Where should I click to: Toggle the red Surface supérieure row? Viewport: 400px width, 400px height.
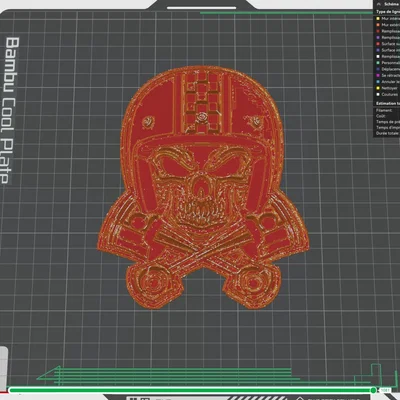pyautogui.click(x=388, y=44)
